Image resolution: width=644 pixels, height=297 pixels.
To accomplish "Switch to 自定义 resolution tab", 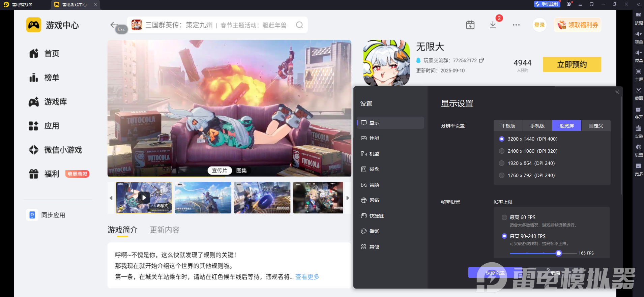I will [x=596, y=126].
